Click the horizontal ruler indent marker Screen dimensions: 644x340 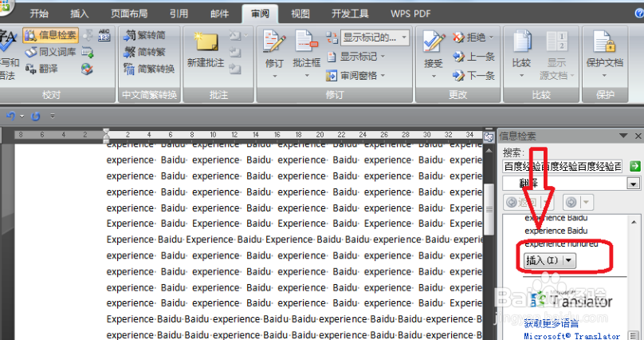(106, 135)
